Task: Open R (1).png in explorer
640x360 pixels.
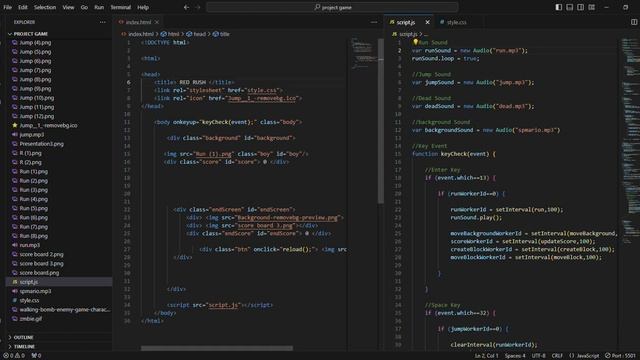Action: 31,153
